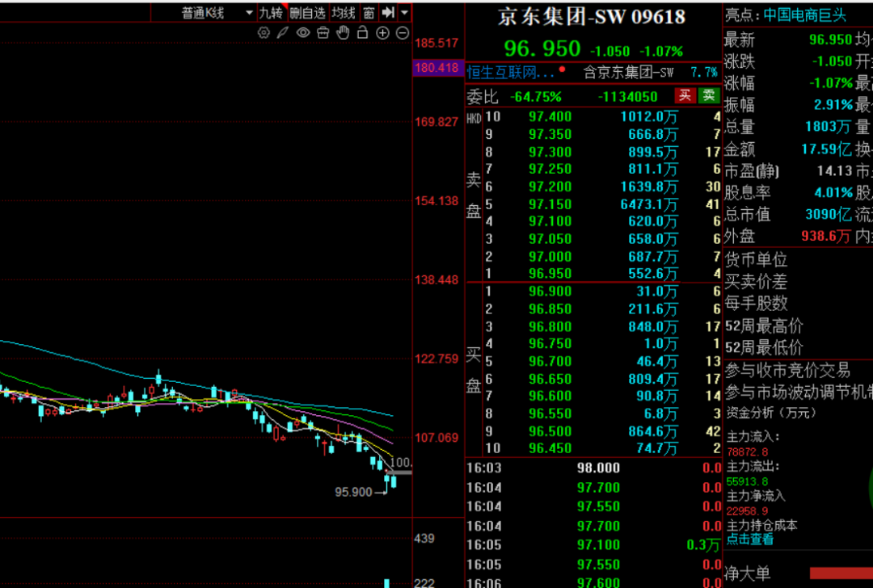The image size is (873, 588).
Task: Select sell level 1 price 96.950
Action: (550, 274)
